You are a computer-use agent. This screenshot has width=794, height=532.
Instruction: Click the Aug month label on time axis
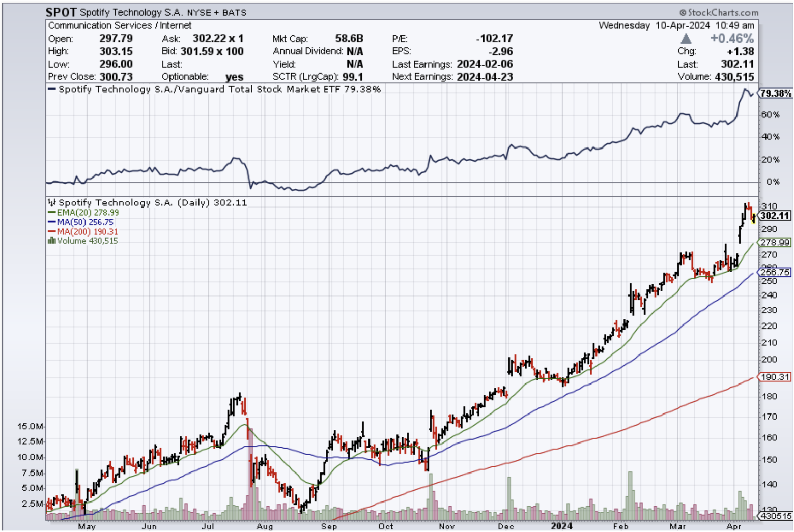pyautogui.click(x=265, y=526)
